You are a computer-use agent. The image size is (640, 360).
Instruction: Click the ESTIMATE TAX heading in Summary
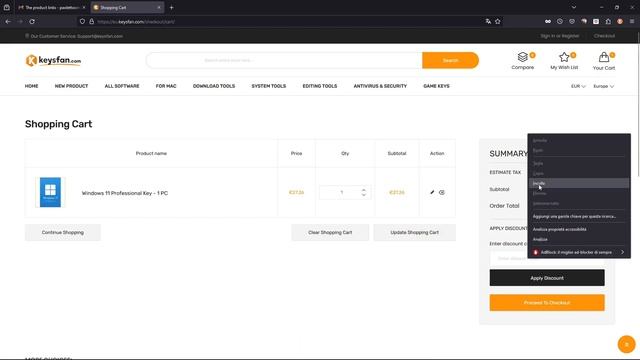pyautogui.click(x=505, y=172)
